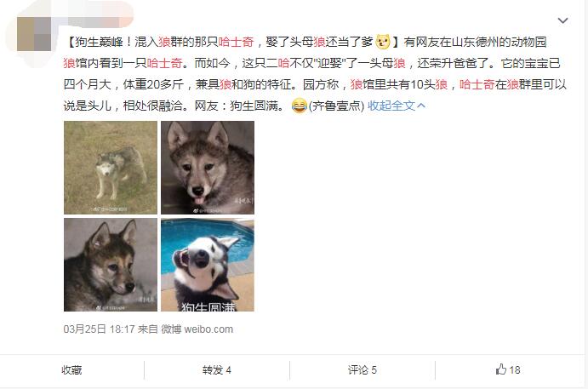Open the post options chevron menu
This screenshot has width=588, height=389.
[562, 20]
